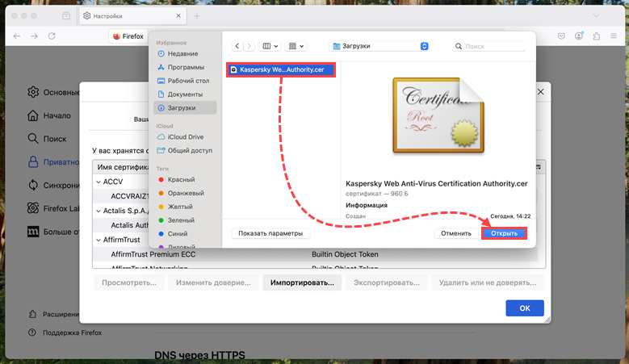This screenshot has width=629, height=364.
Task: Go forward in the file dialog
Action: click(x=250, y=46)
